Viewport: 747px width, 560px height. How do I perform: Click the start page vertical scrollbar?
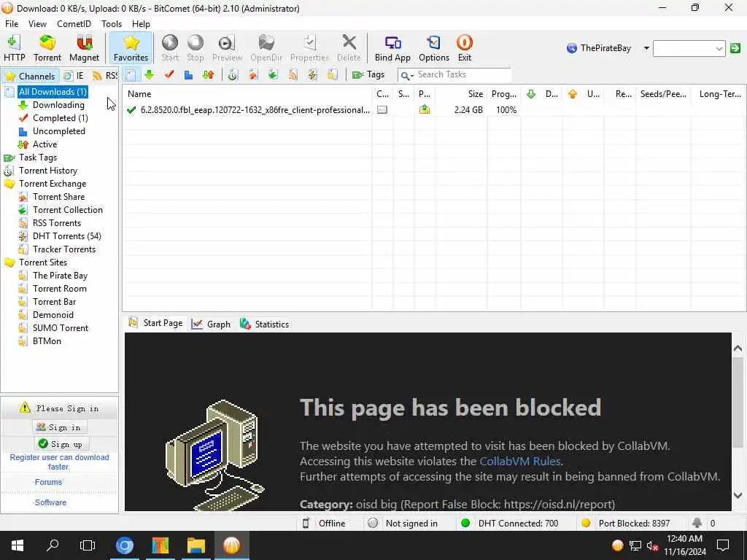(738, 422)
